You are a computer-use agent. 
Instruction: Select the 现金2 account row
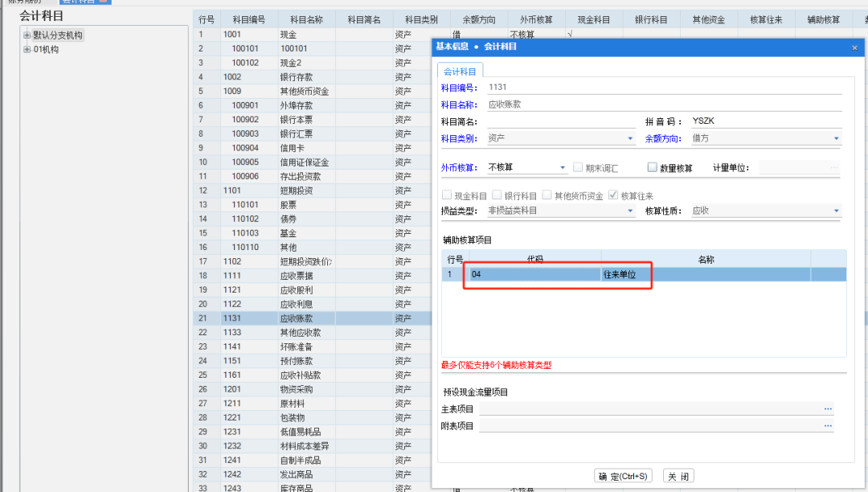click(x=313, y=63)
